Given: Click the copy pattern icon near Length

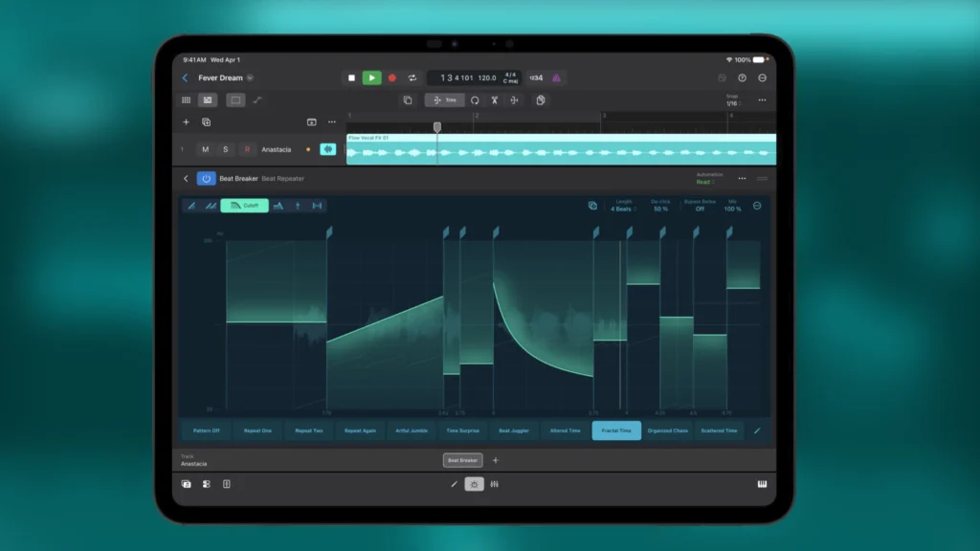Looking at the screenshot, I should click(x=592, y=206).
